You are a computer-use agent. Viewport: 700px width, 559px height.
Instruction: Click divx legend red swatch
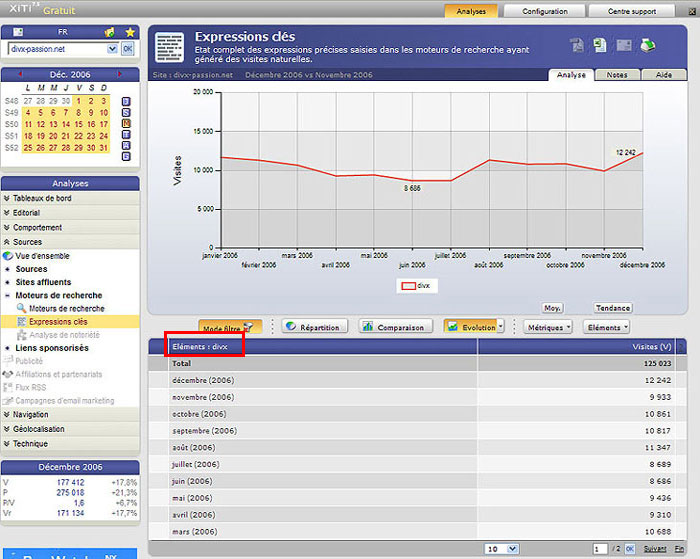click(408, 286)
